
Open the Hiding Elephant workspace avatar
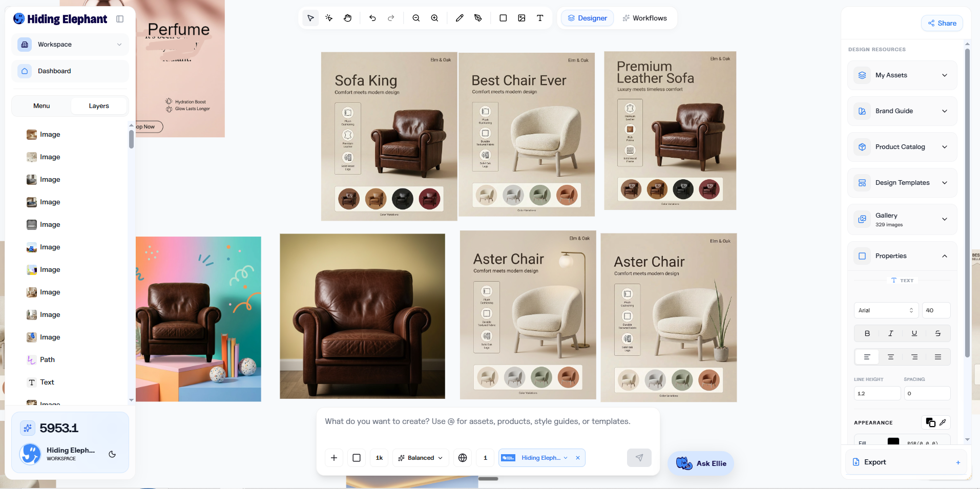[30, 454]
